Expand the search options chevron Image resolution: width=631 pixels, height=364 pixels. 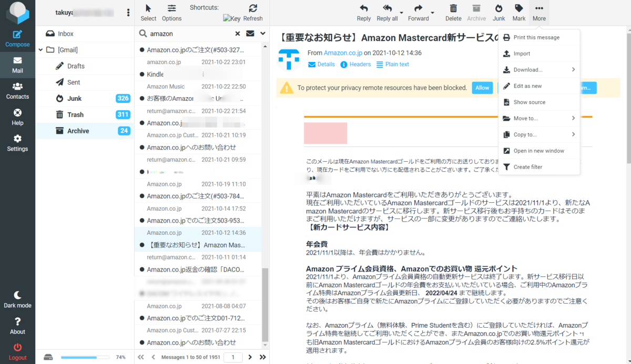pos(263,34)
